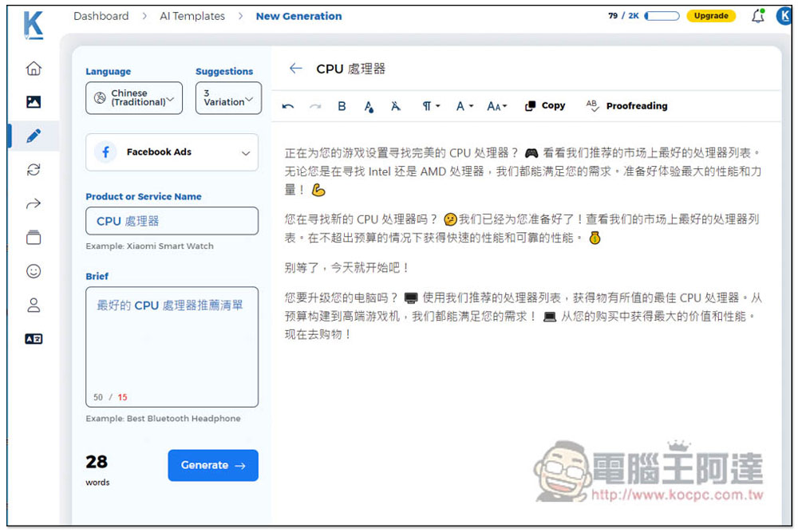Open the Chinese (Traditional) language dropdown
This screenshot has height=532, width=798.
point(134,97)
